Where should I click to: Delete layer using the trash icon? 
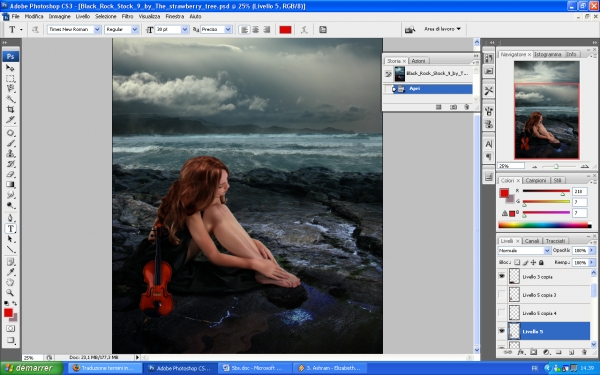pos(584,352)
